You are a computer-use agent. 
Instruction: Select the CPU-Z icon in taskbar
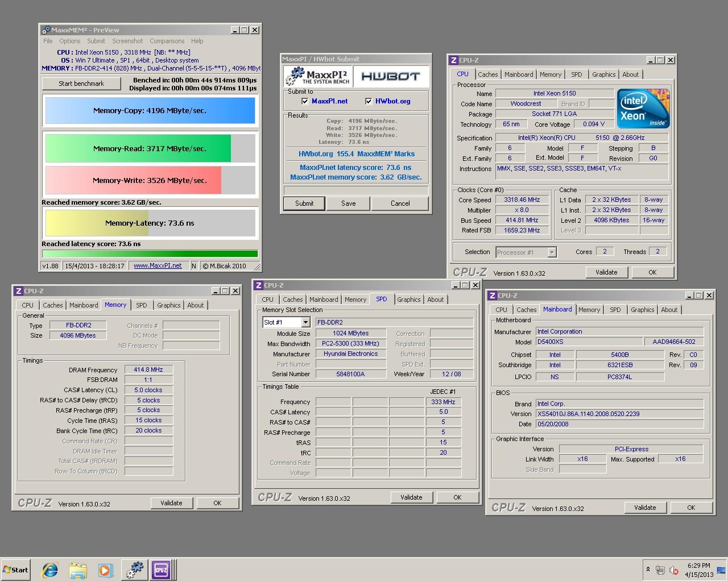click(x=161, y=570)
